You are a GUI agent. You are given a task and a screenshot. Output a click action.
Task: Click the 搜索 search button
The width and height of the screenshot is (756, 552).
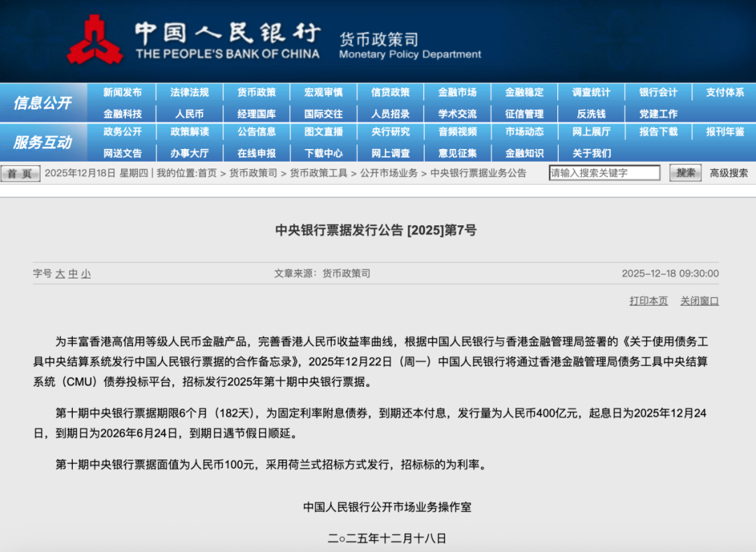685,173
